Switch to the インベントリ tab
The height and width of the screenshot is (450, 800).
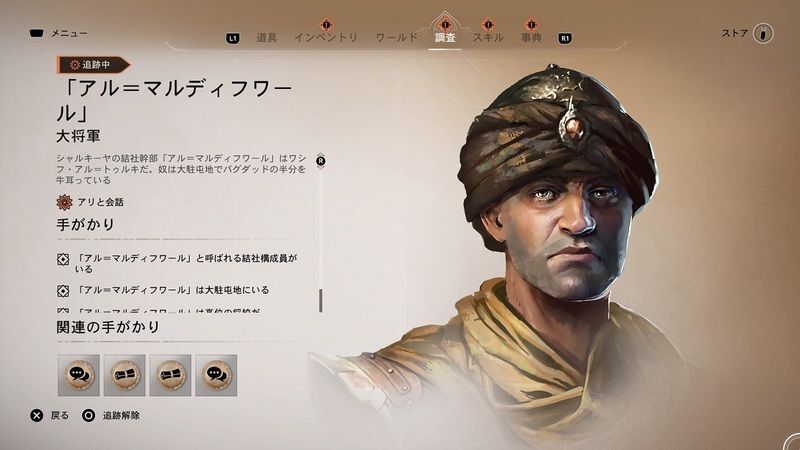click(326, 37)
